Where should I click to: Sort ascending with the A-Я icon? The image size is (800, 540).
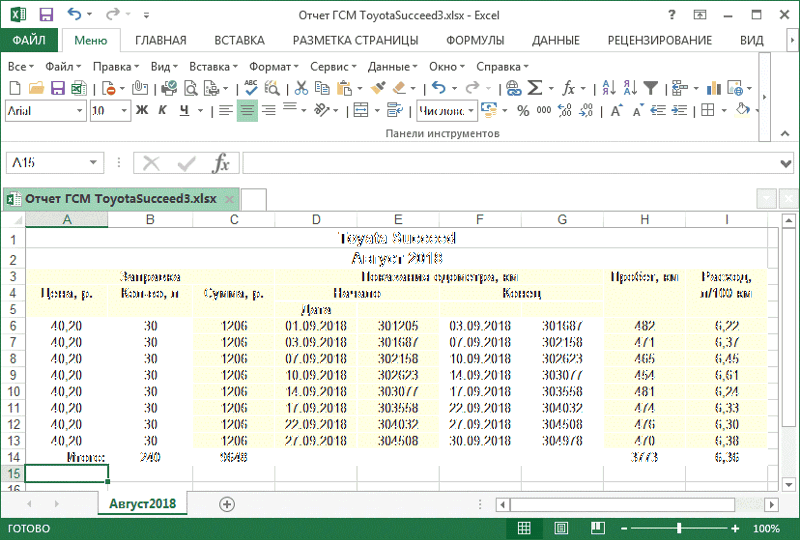click(609, 88)
